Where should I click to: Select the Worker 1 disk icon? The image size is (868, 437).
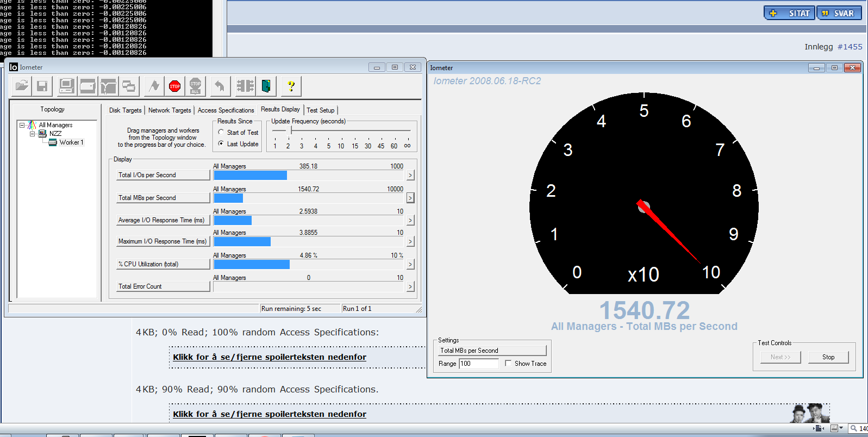pos(53,142)
